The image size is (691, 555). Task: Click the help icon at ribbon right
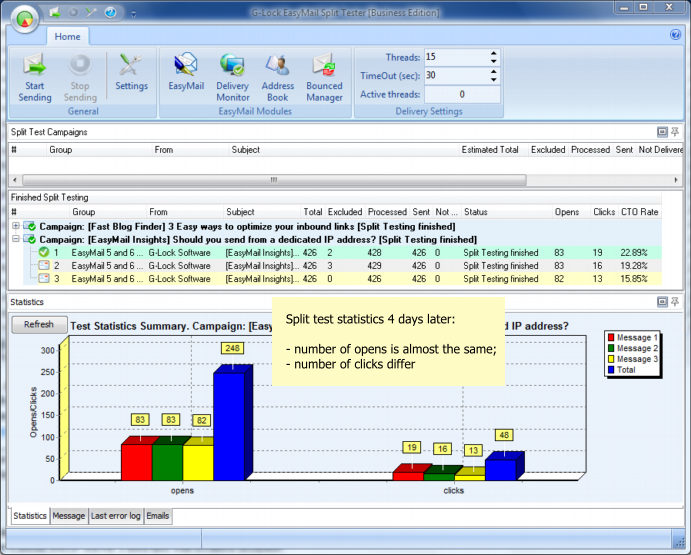point(675,34)
